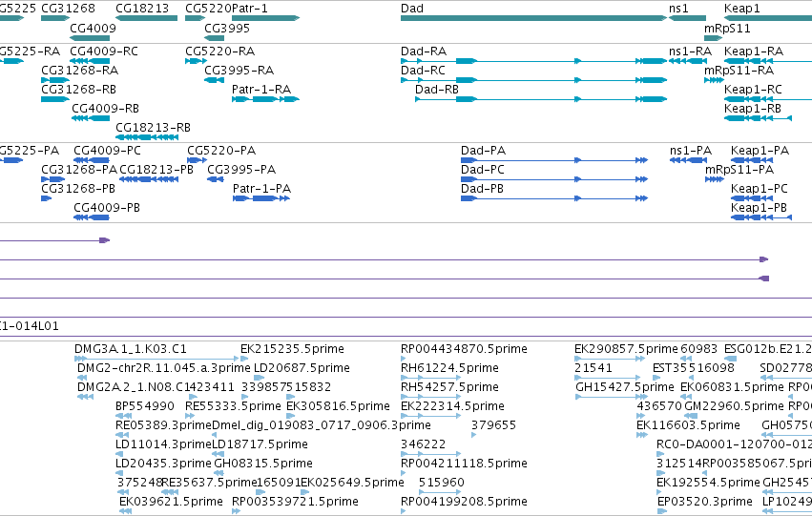Click EST EK222314.5prime
Screen dimensions: 812x516
(x=431, y=416)
